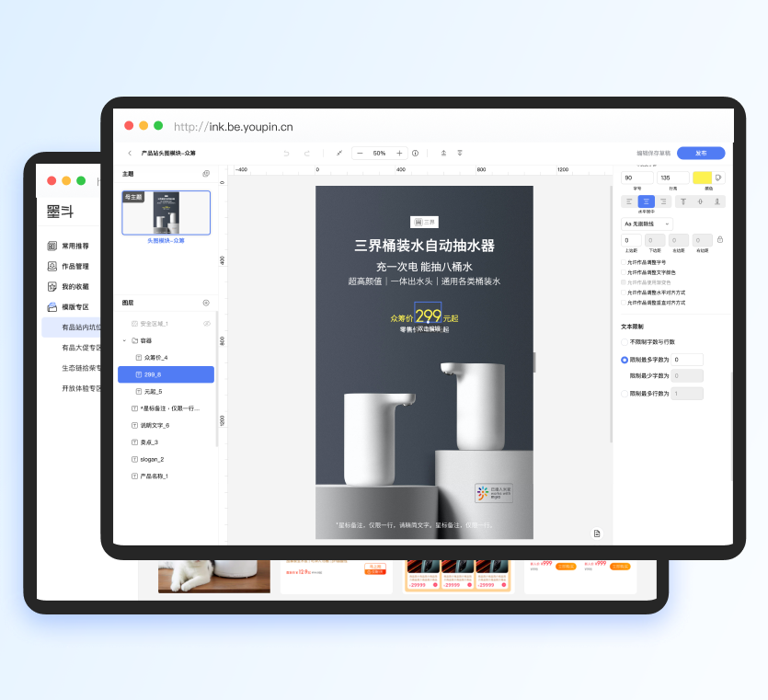
Task: Select the slogan_2 layer
Action: point(166,459)
